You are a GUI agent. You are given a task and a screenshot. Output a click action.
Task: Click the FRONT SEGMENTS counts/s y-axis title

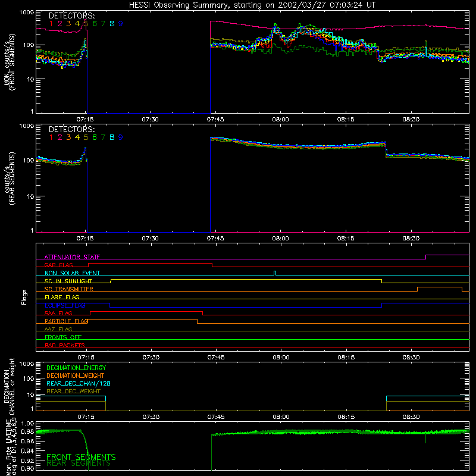click(10, 62)
